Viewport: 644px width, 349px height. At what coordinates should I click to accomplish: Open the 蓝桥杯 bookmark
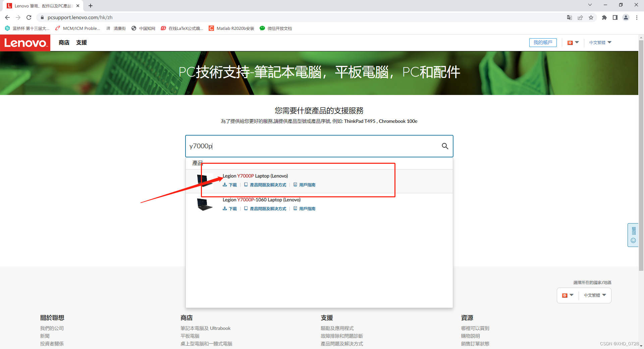pos(27,29)
